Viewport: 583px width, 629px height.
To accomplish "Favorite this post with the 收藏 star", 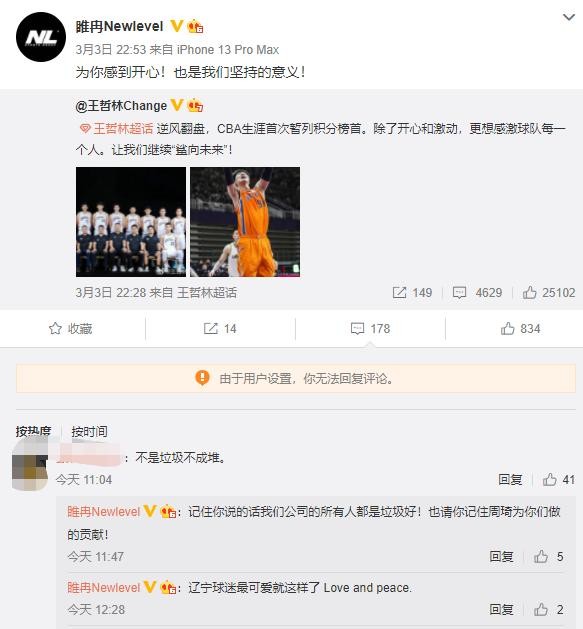I will [x=71, y=329].
